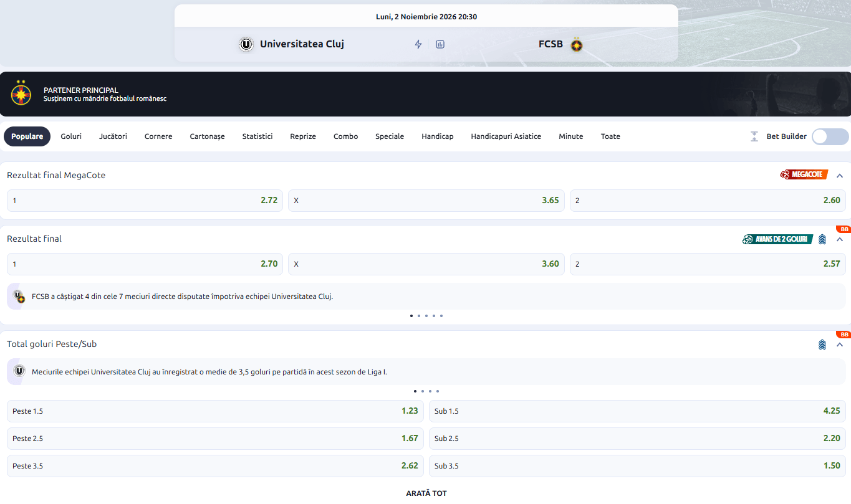Image resolution: width=851 pixels, height=504 pixels.
Task: Click the Bet Builder icon beside its label
Action: (x=754, y=136)
